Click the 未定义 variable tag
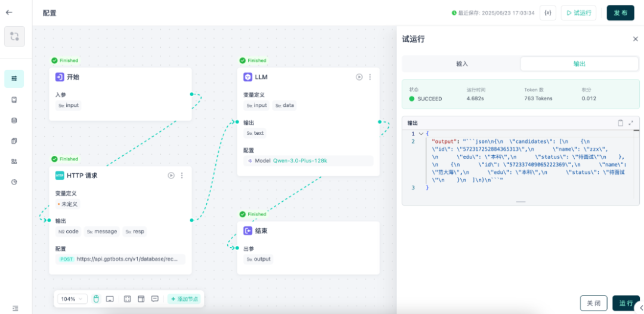 68,204
